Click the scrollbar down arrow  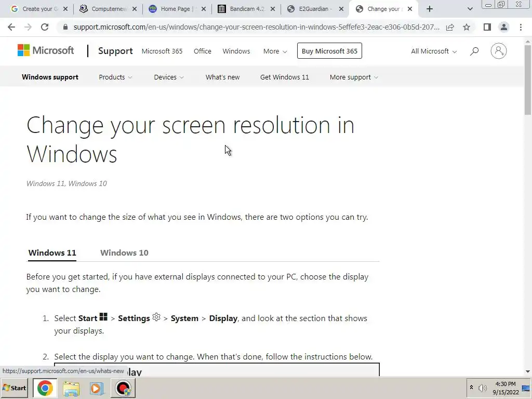pyautogui.click(x=528, y=372)
